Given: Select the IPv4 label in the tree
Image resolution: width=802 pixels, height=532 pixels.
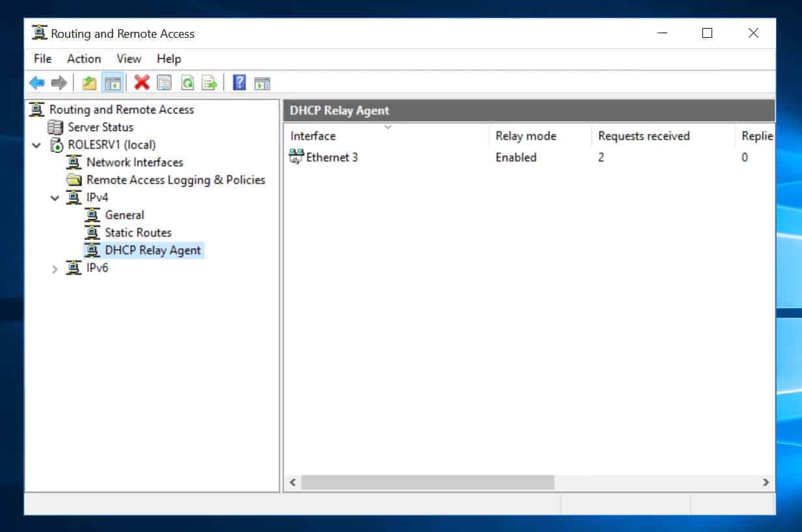Looking at the screenshot, I should [x=97, y=197].
